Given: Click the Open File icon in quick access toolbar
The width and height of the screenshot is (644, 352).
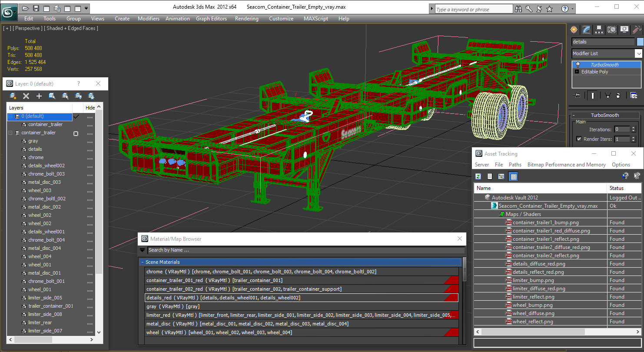Looking at the screenshot, I should tap(26, 8).
